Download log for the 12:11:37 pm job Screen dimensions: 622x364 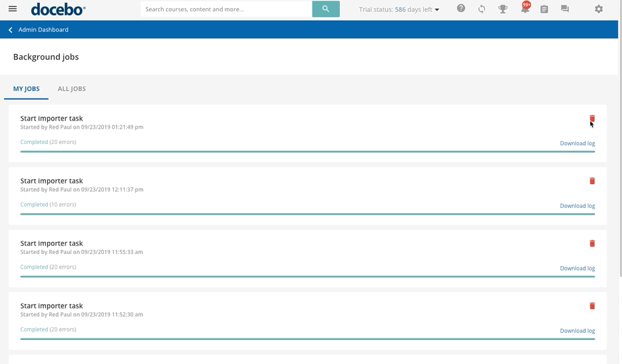(577, 206)
